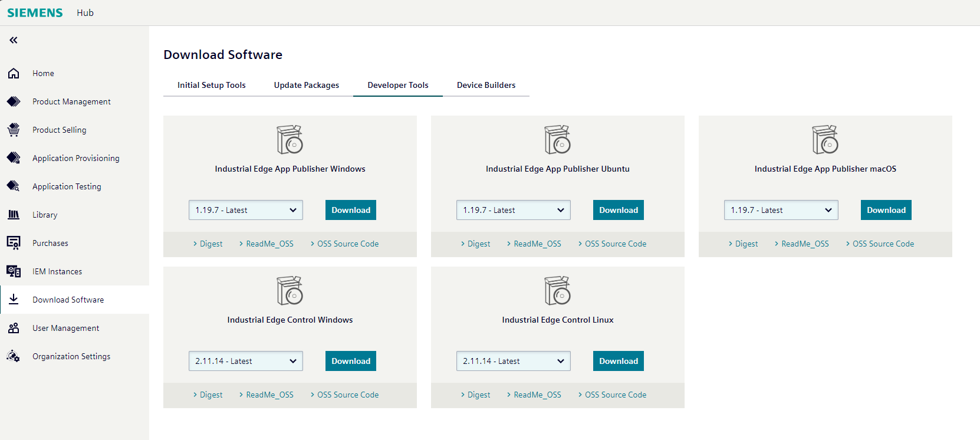980x440 pixels.
Task: Open User Management in sidebar
Action: point(74,328)
